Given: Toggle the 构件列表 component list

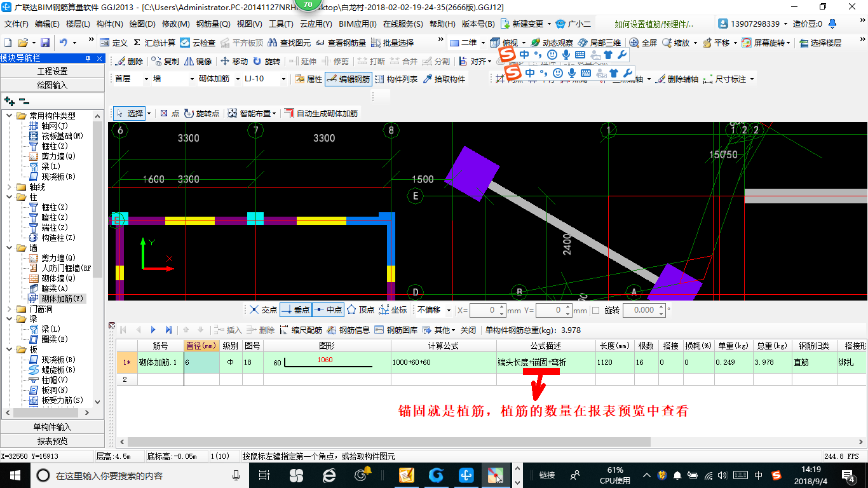Looking at the screenshot, I should click(396, 79).
